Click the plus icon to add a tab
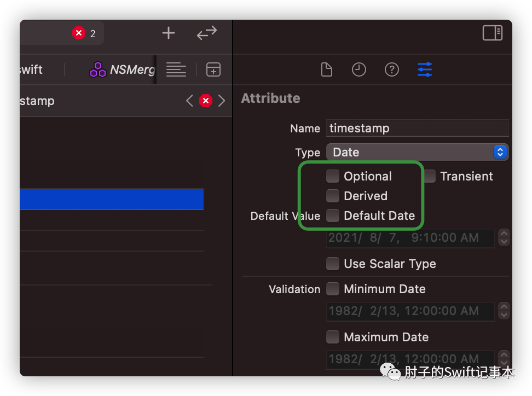532x396 pixels. [x=168, y=33]
